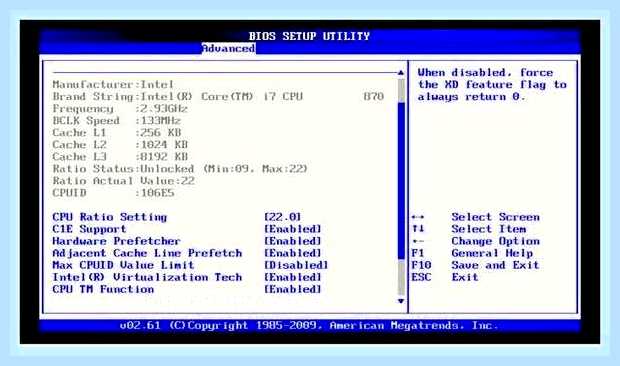Click the XD feature help description
620x366 pixels.
(x=492, y=85)
